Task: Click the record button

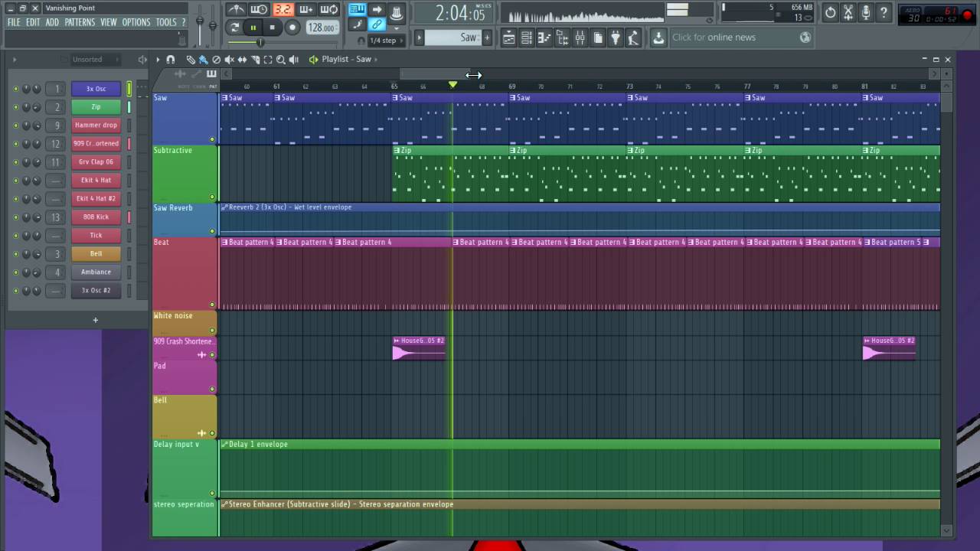Action: click(x=292, y=28)
